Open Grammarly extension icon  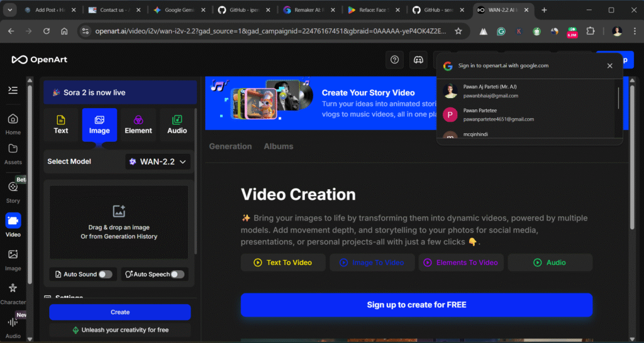pyautogui.click(x=501, y=31)
